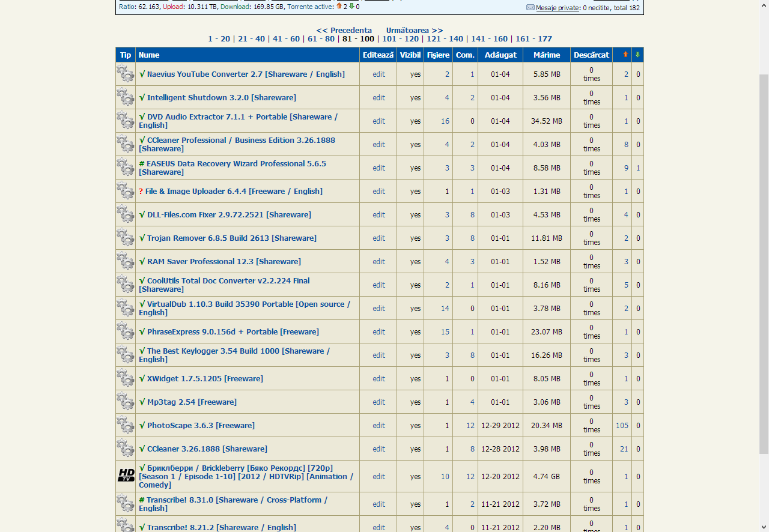Open RAM Saver Professional 12.3 torrent

(224, 261)
